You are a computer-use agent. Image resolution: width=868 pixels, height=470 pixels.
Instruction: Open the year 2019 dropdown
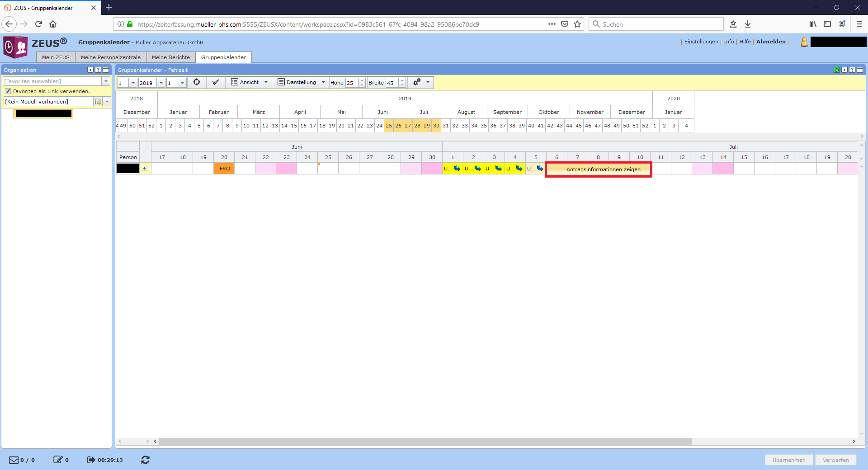(161, 83)
